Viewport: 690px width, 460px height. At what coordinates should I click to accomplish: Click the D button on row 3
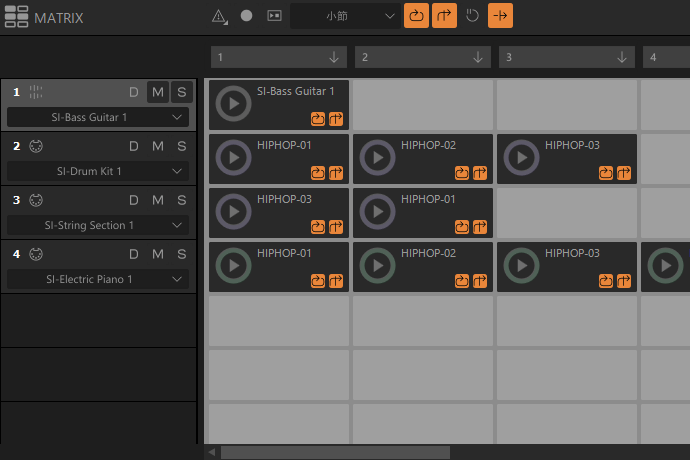[134, 201]
